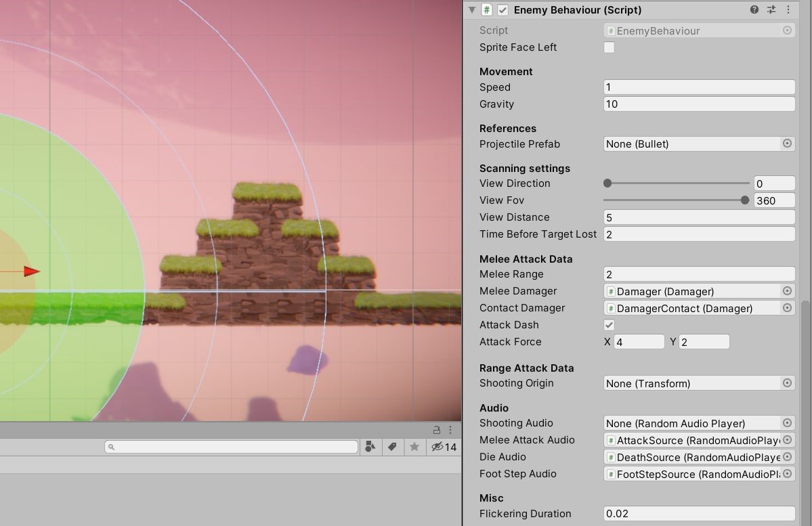
Task: Open Search by Label tag icon
Action: 392,447
